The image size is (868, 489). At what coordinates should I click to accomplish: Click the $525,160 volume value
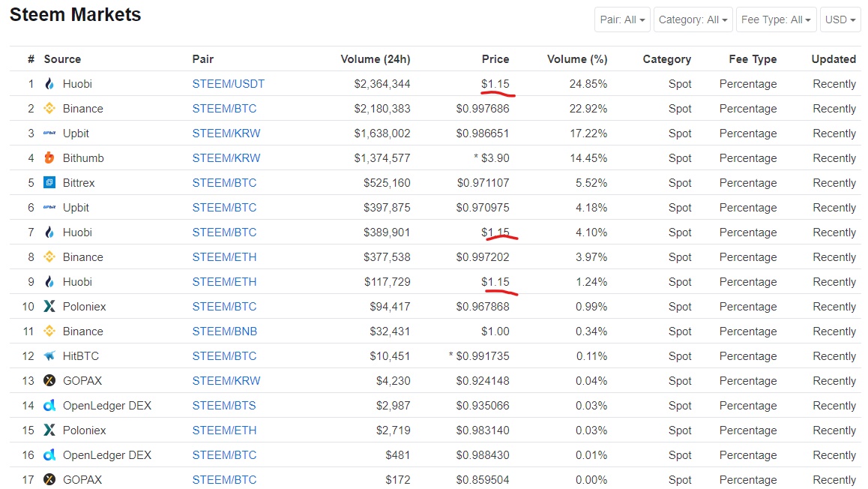click(387, 183)
